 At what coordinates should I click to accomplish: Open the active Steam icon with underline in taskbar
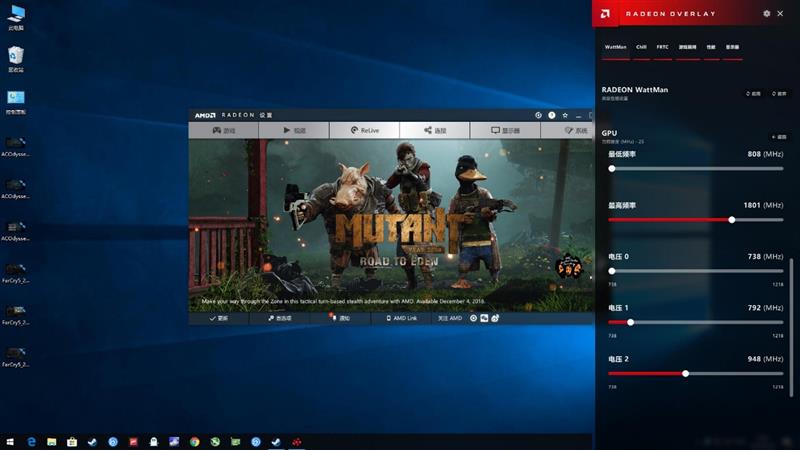(x=276, y=442)
